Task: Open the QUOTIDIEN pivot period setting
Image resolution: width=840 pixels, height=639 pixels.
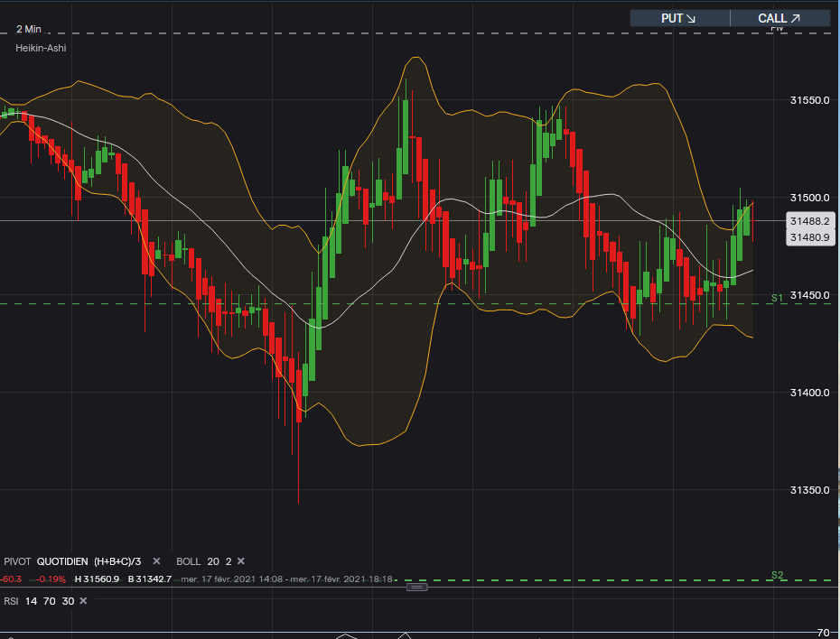Action: point(63,561)
